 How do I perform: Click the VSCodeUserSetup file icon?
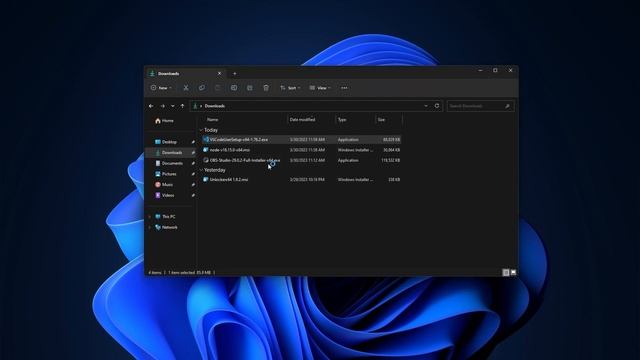tap(206, 140)
